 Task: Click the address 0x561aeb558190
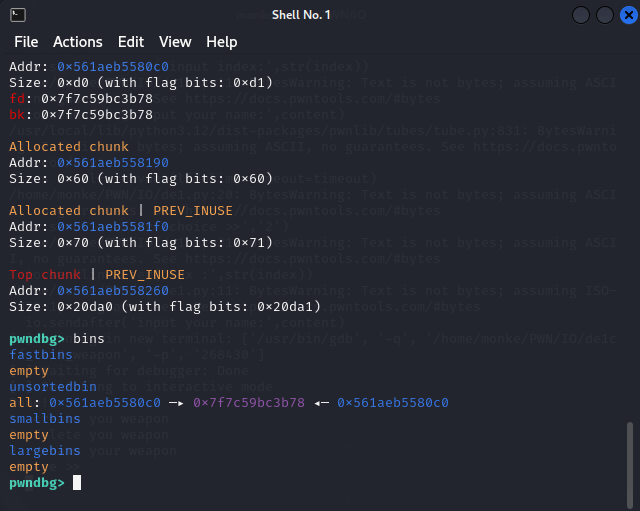click(x=113, y=163)
